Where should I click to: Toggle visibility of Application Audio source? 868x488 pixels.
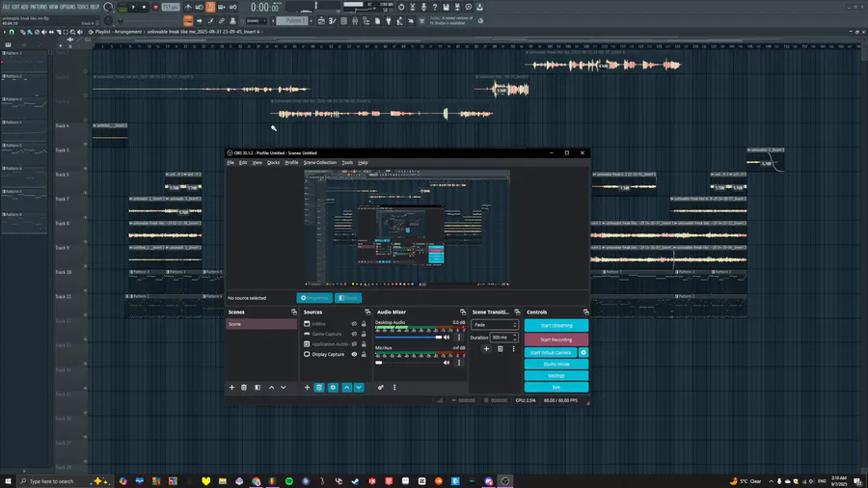[x=354, y=344]
